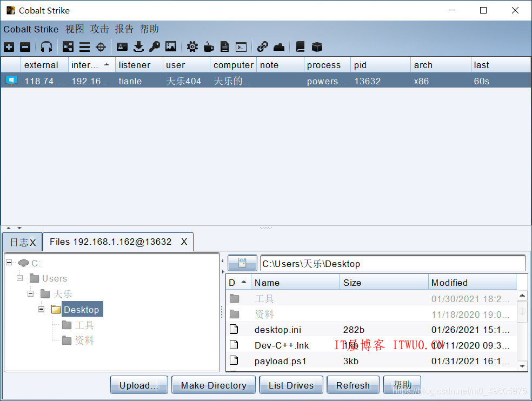This screenshot has width=532, height=401.
Task: Click the book help icon in toolbar
Action: (x=300, y=47)
